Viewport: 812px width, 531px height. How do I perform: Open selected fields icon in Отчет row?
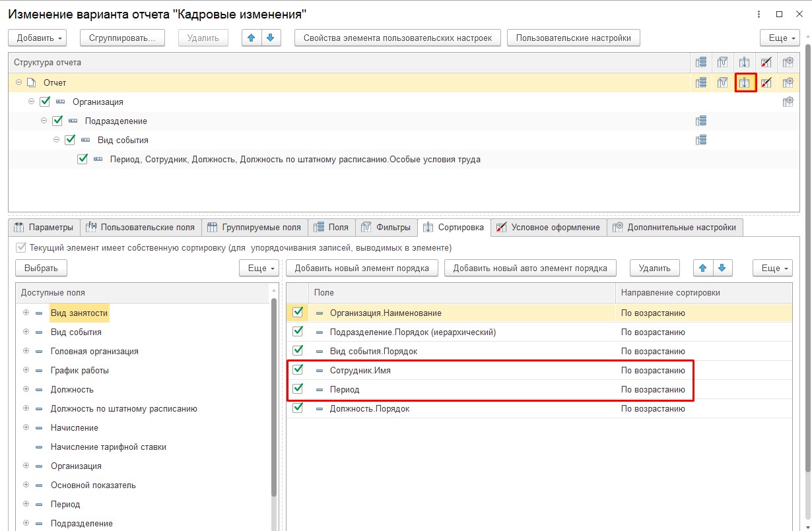pos(702,82)
